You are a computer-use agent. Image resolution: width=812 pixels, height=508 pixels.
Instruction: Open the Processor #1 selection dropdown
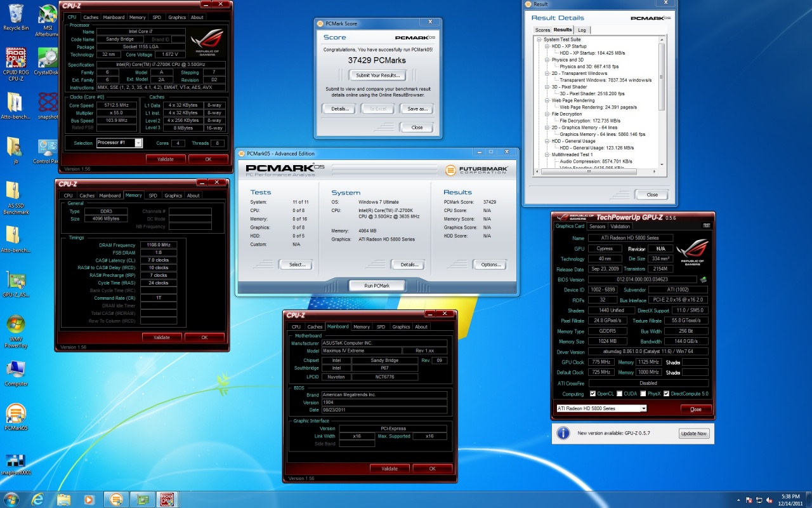tap(138, 143)
